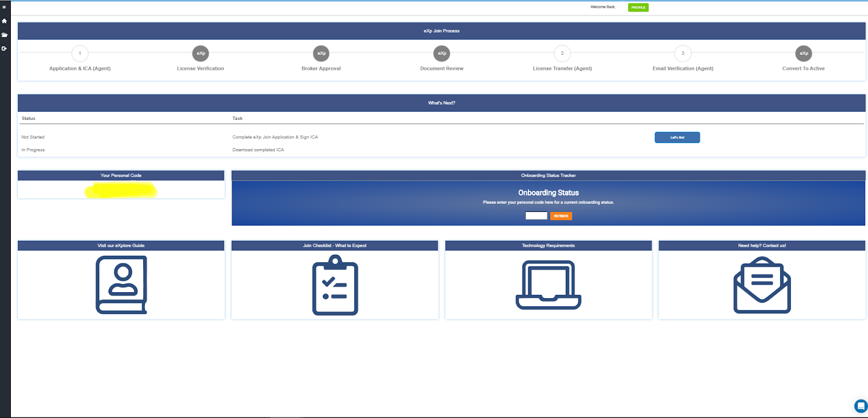Image resolution: width=868 pixels, height=418 pixels.
Task: Open the Technology Requirements laptop icon
Action: (548, 285)
